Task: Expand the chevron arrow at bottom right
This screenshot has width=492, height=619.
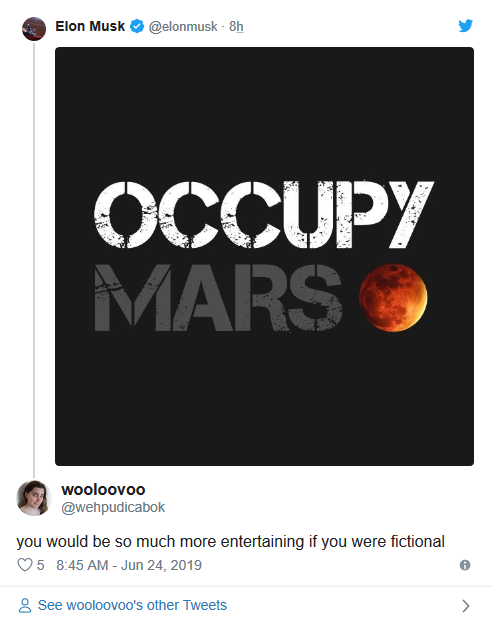Action: pyautogui.click(x=466, y=606)
